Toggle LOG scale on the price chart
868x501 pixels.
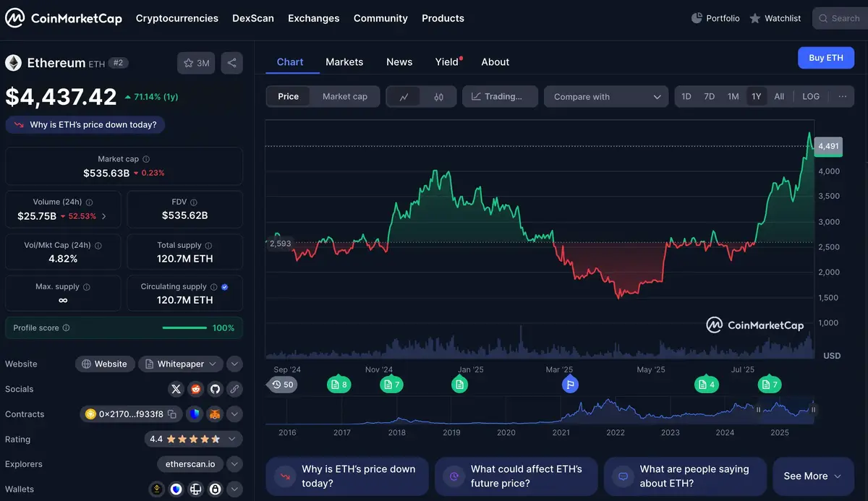(810, 96)
